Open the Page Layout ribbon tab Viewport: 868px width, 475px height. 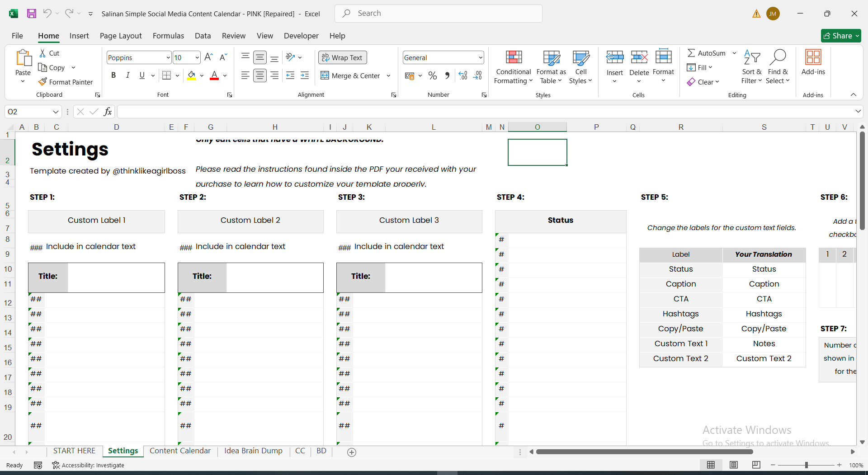(121, 36)
